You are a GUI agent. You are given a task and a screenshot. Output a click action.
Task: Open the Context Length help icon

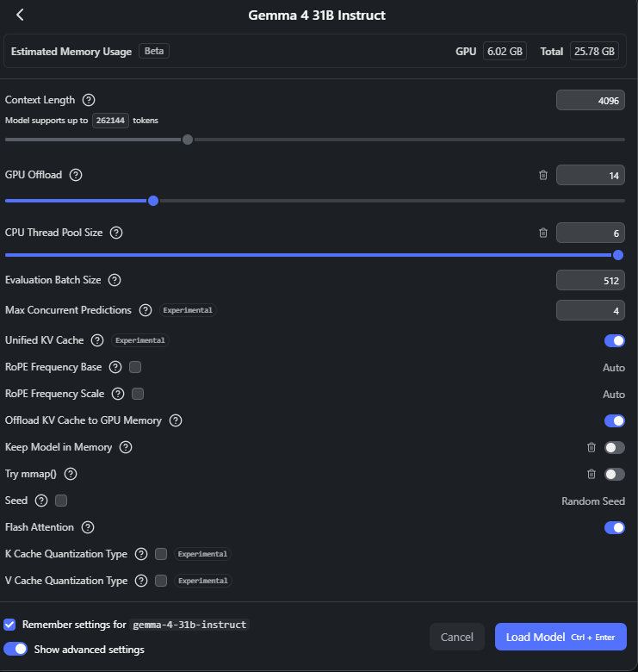click(88, 100)
